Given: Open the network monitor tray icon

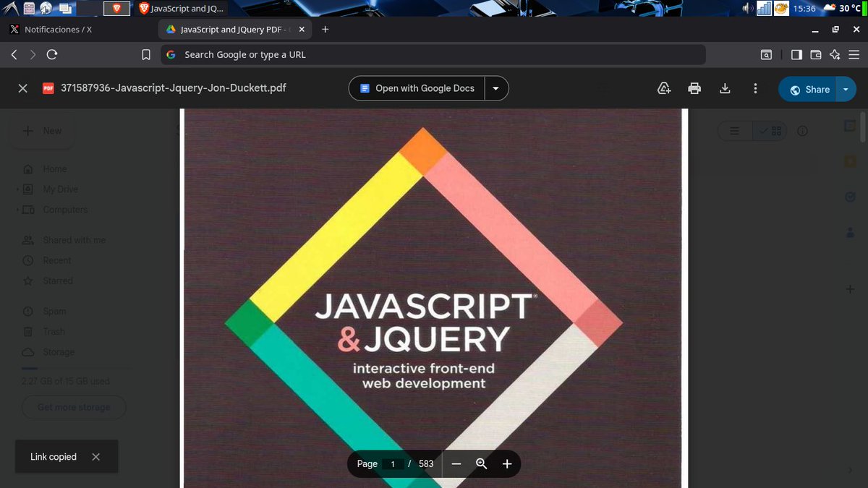Looking at the screenshot, I should coord(764,9).
